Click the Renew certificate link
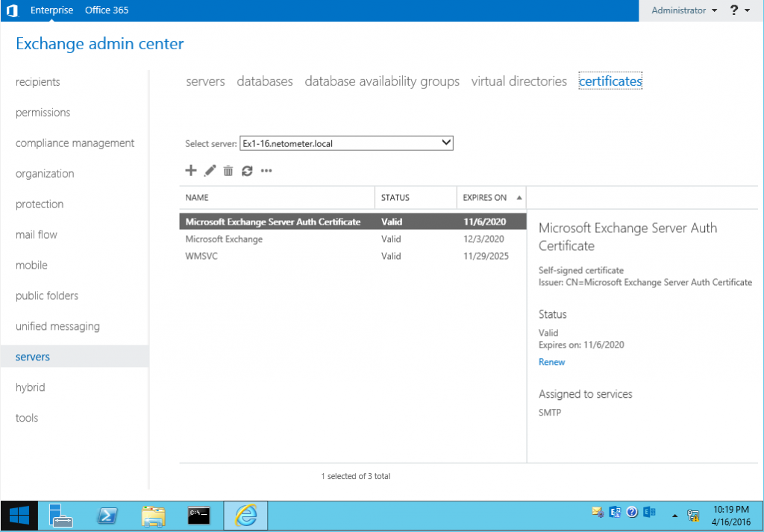Image resolution: width=764 pixels, height=532 pixels. point(551,362)
